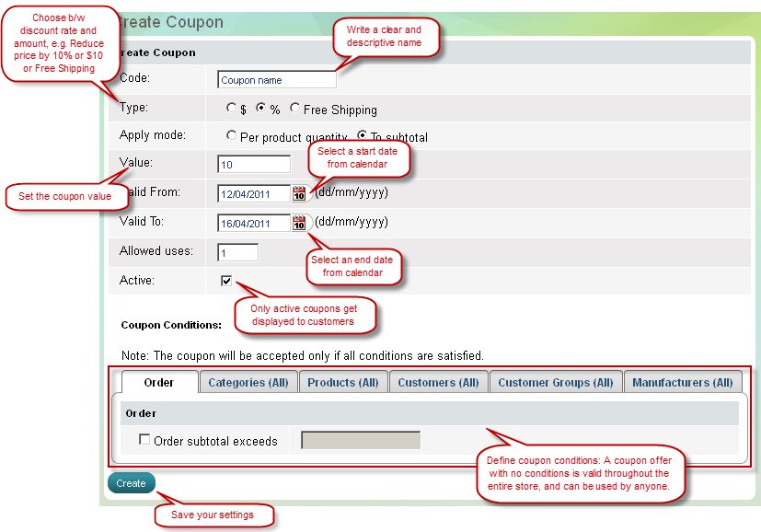The width and height of the screenshot is (761, 532).
Task: Click the Valid From date field
Action: click(x=254, y=194)
